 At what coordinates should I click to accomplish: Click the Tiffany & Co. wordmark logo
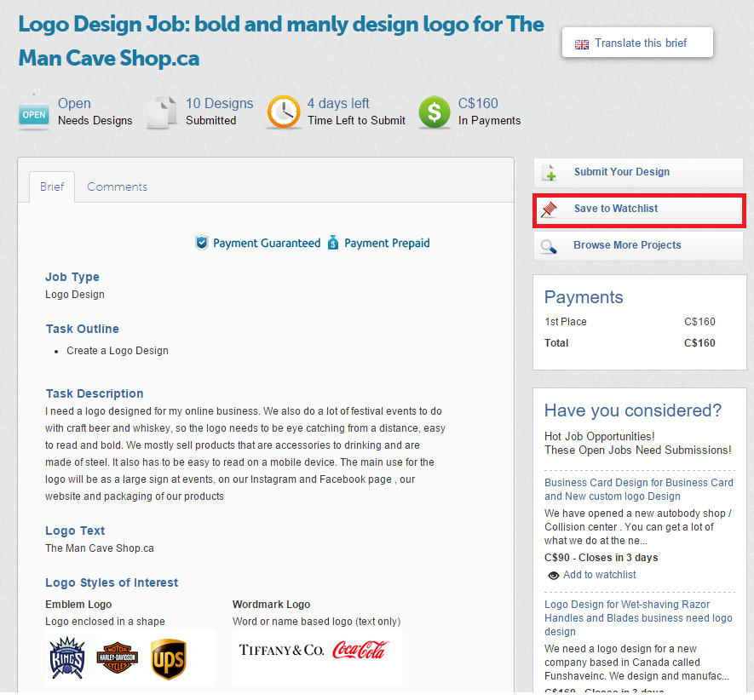click(281, 650)
